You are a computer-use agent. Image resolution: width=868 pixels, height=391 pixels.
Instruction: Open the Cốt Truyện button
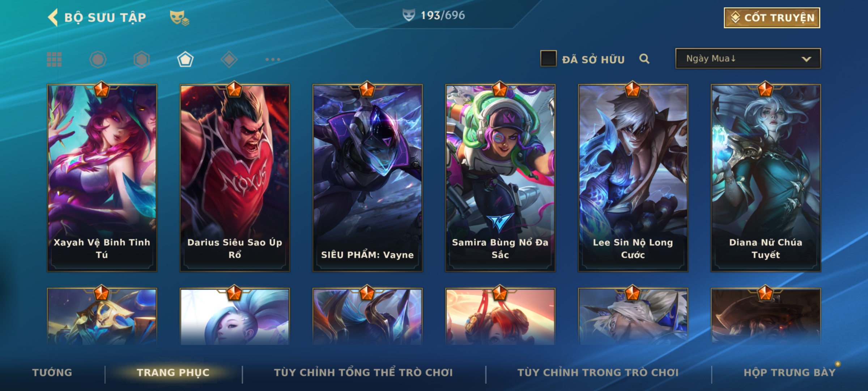coord(772,18)
